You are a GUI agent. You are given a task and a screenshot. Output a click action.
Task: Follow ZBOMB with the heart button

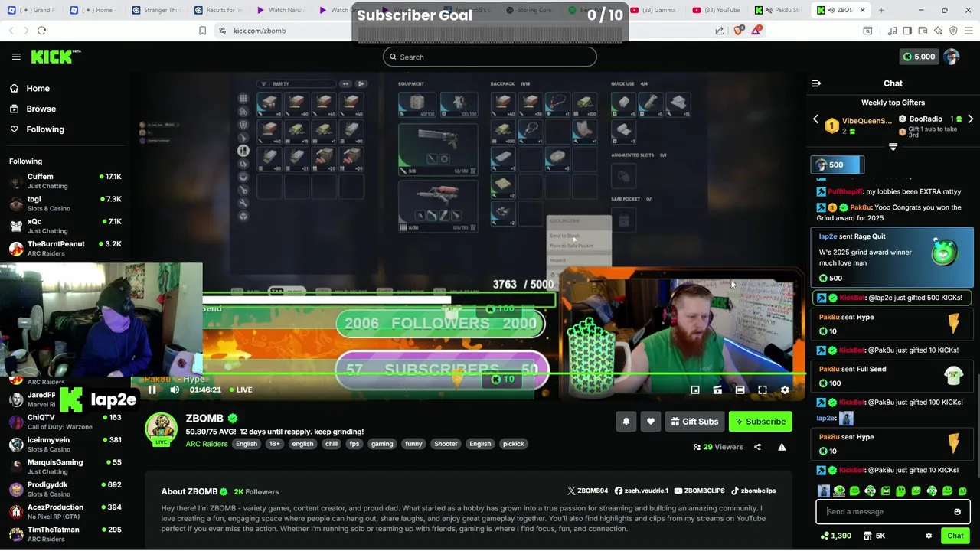point(650,421)
